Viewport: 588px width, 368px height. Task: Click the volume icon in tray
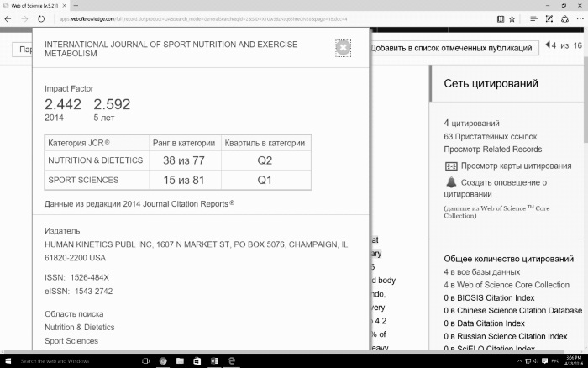(536, 361)
